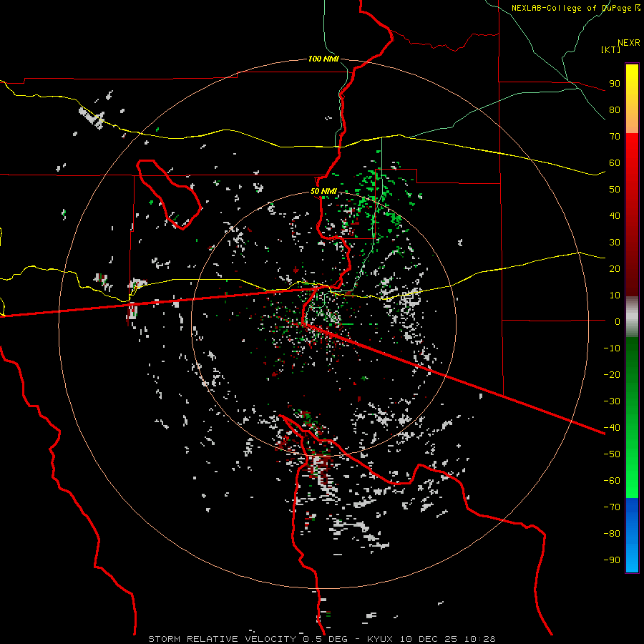Click the 0 value on the velocity scale
Screen dimensions: 644x644
618,321
